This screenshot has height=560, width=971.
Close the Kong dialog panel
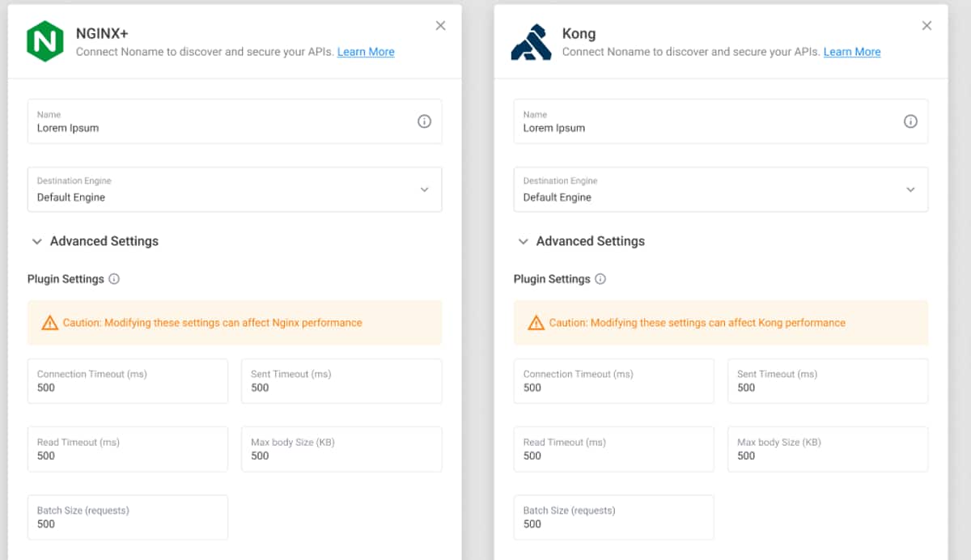tap(926, 26)
